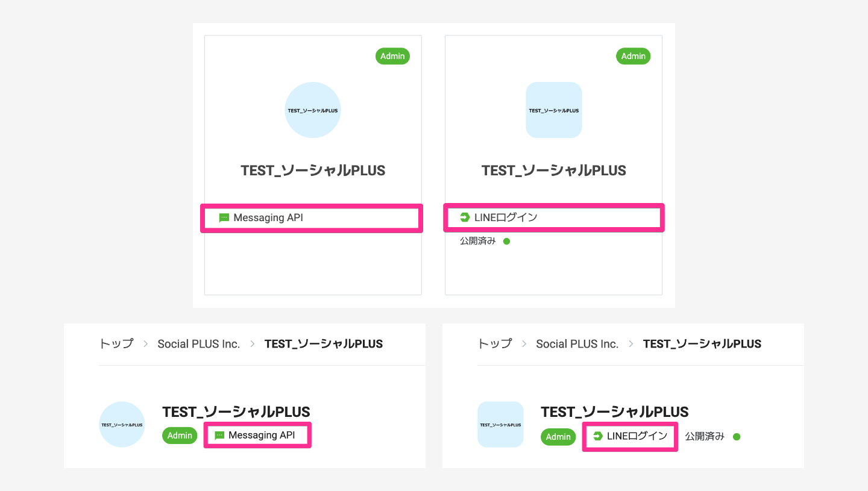The width and height of the screenshot is (868, 491).
Task: Click the round avatar in bottom-left panel
Action: pos(122,424)
